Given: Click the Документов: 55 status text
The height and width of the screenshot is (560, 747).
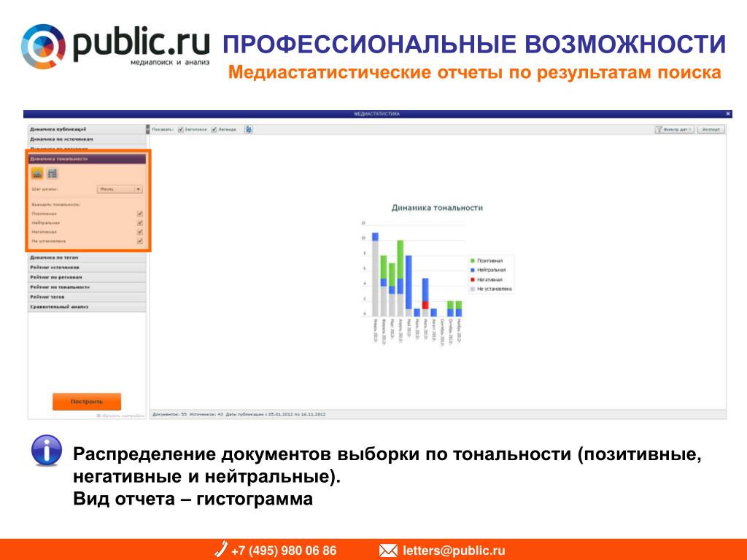Looking at the screenshot, I should coord(169,414).
